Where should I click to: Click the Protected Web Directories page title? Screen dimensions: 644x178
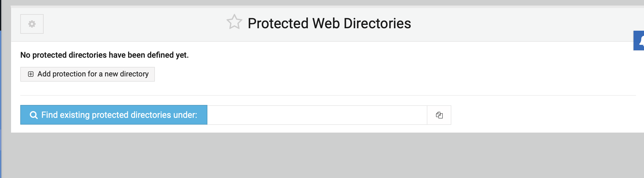329,23
